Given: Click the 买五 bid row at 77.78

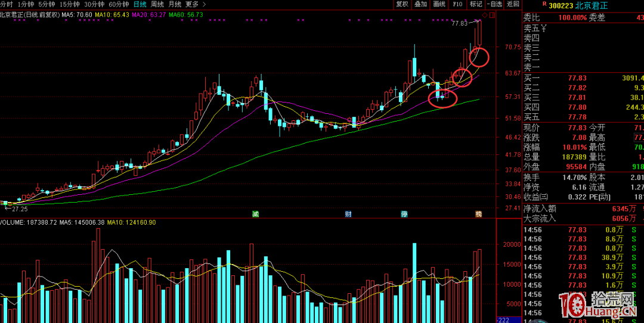Looking at the screenshot, I should click(584, 117).
